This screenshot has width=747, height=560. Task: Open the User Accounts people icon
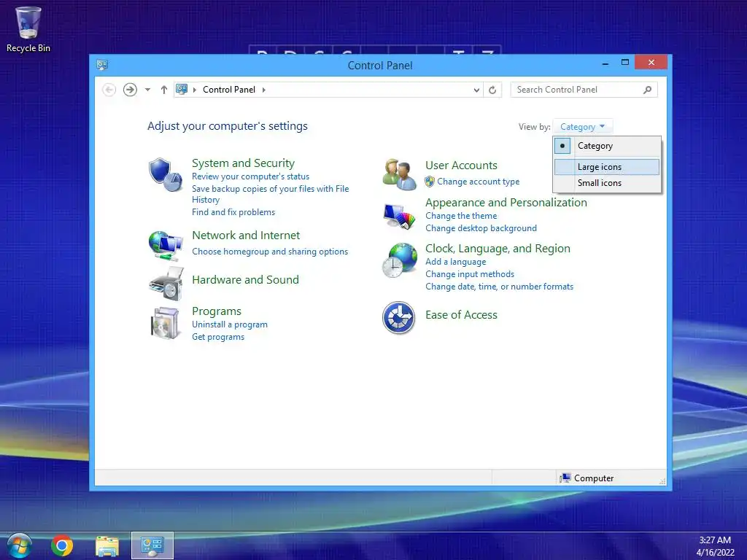click(399, 174)
